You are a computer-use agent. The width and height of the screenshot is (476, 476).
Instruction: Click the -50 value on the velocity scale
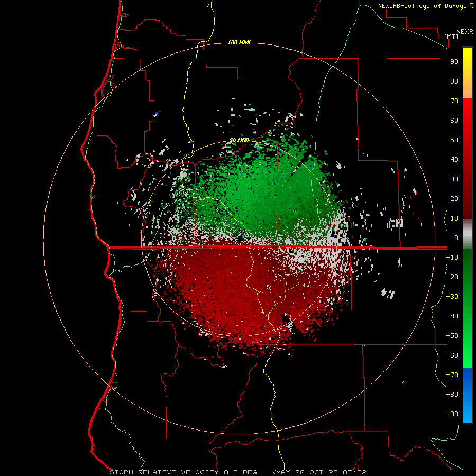pos(452,336)
